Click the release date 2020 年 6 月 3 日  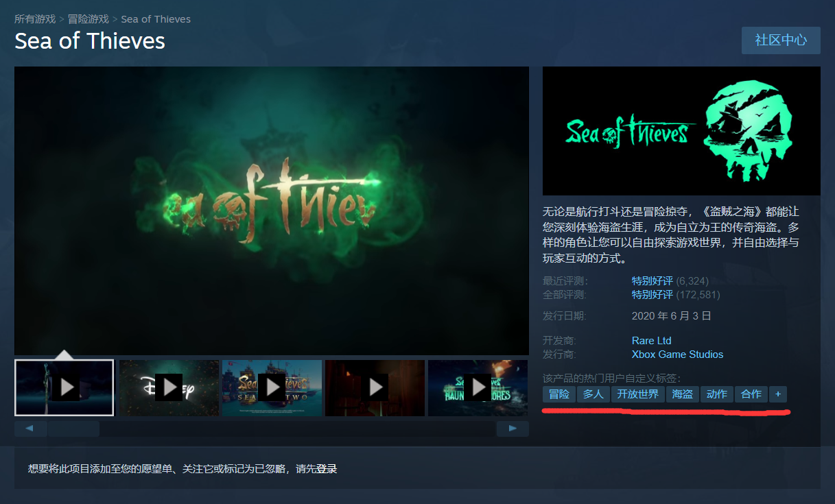point(672,316)
